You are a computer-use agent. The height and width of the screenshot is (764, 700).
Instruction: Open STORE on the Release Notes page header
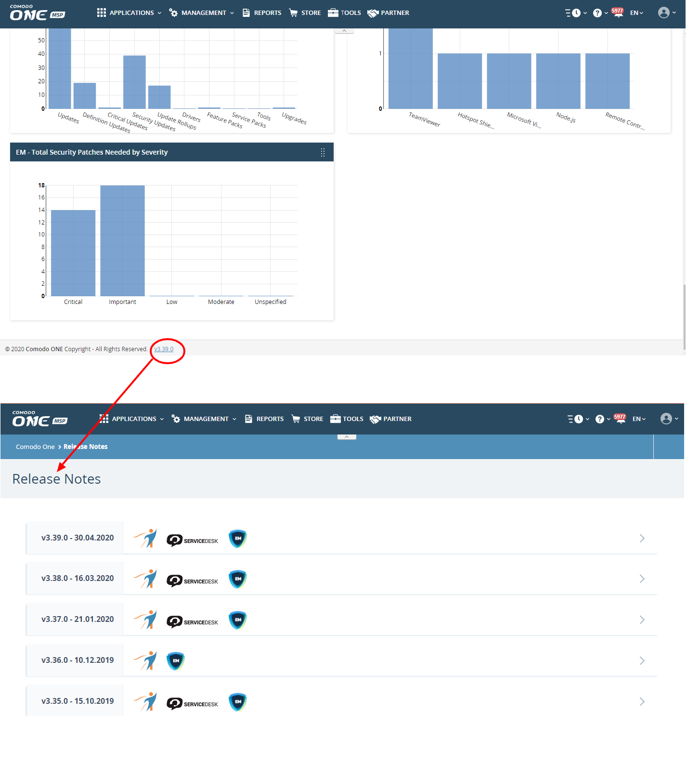tap(307, 419)
